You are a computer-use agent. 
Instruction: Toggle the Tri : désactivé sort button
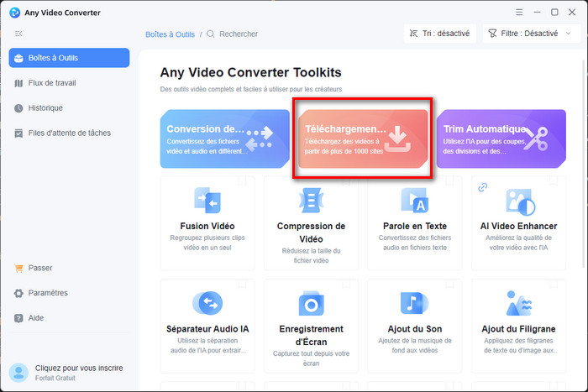point(440,34)
